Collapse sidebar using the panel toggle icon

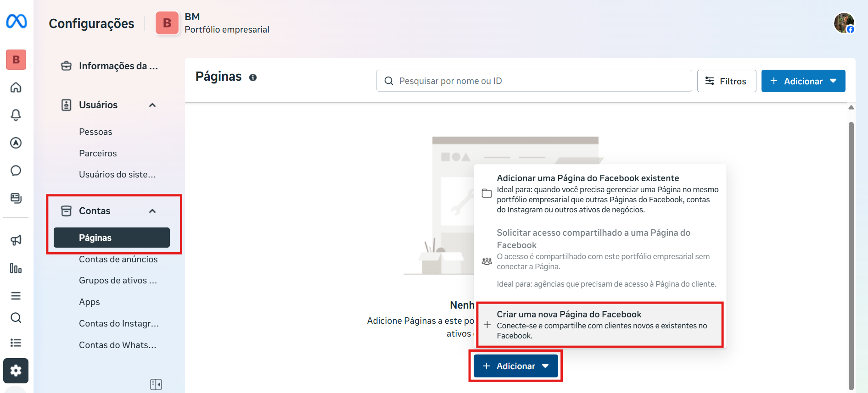click(156, 384)
